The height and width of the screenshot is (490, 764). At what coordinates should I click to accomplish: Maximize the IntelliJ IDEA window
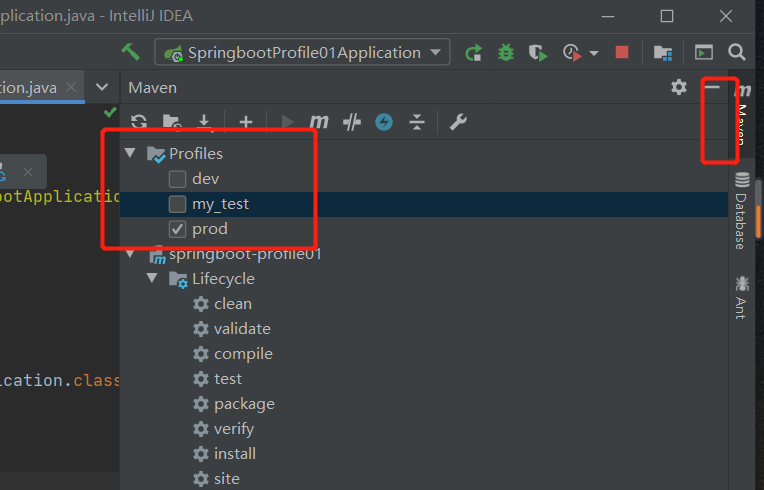tap(667, 16)
